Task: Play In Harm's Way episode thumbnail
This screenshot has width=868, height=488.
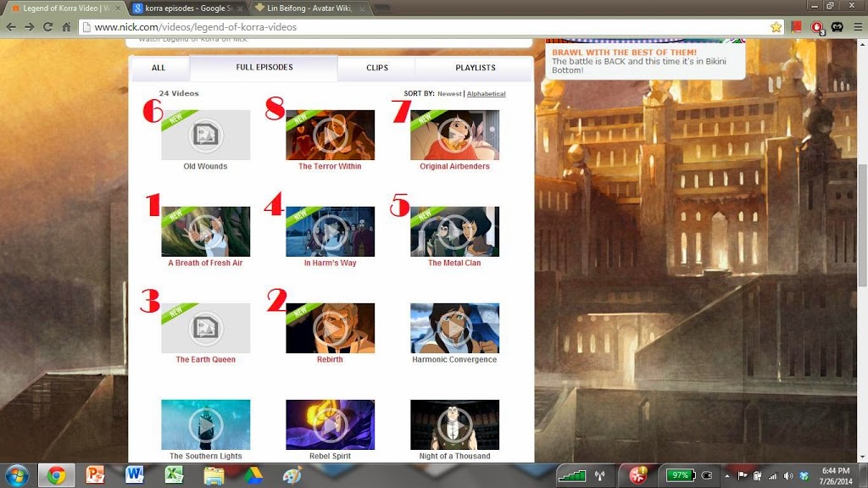Action: (330, 232)
